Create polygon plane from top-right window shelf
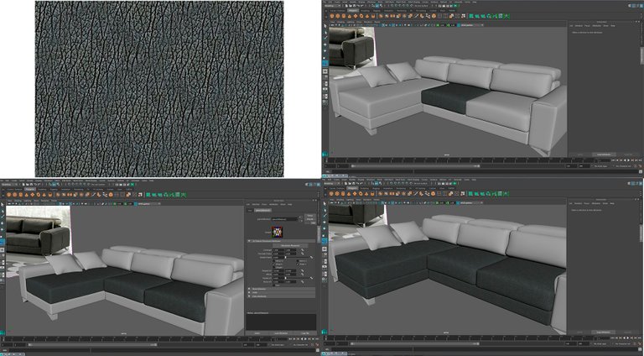The width and height of the screenshot is (644, 356). point(356,16)
